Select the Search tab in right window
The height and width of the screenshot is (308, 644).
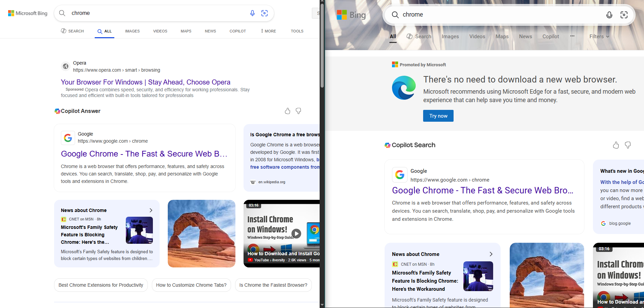tap(419, 37)
